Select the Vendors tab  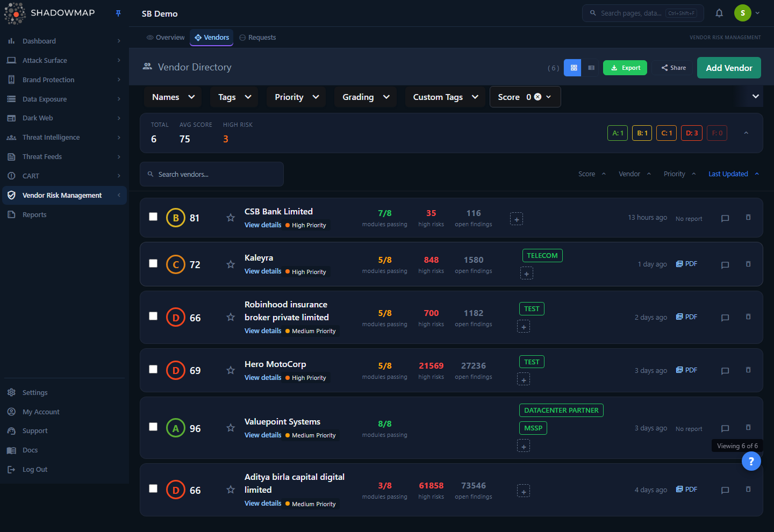point(212,38)
